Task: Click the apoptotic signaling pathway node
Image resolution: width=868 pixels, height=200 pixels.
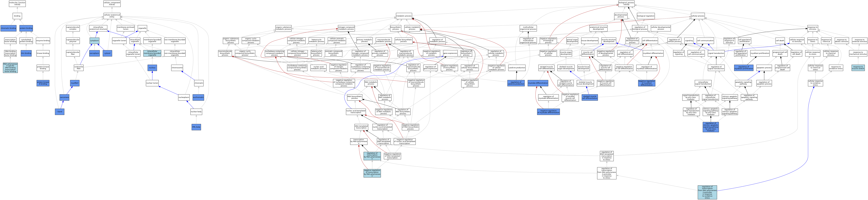Action: (x=743, y=83)
